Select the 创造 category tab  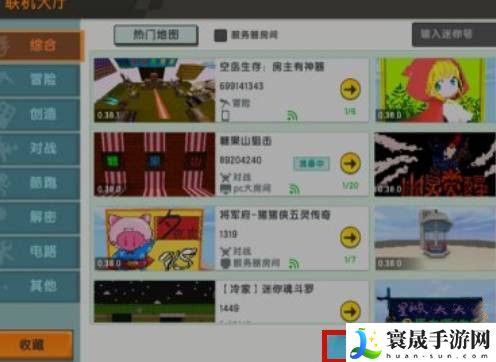[x=40, y=114]
